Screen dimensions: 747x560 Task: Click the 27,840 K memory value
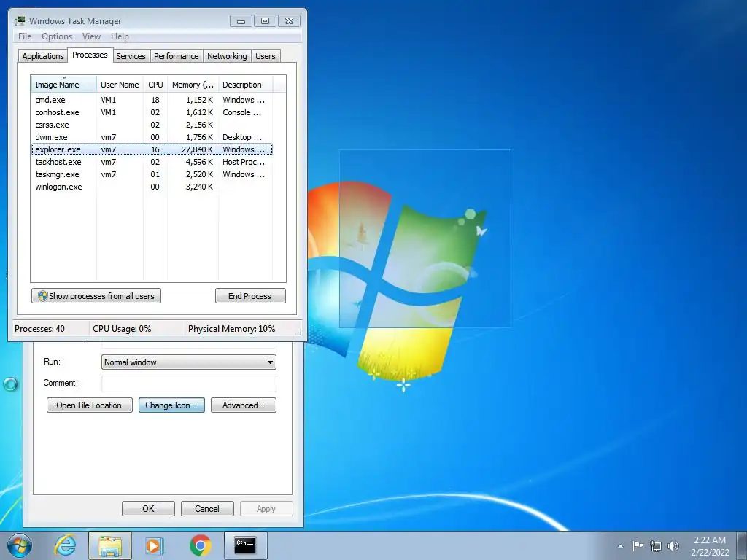click(197, 149)
